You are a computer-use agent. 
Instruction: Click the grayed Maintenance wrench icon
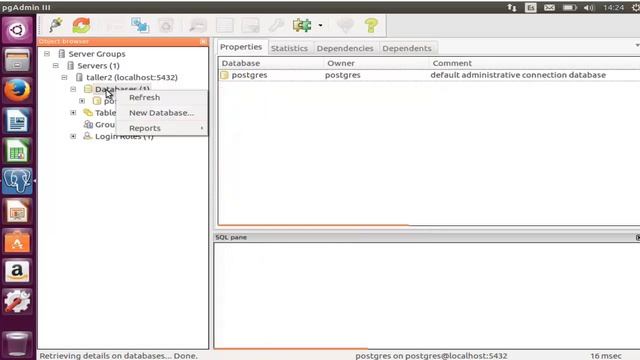[x=276, y=26]
